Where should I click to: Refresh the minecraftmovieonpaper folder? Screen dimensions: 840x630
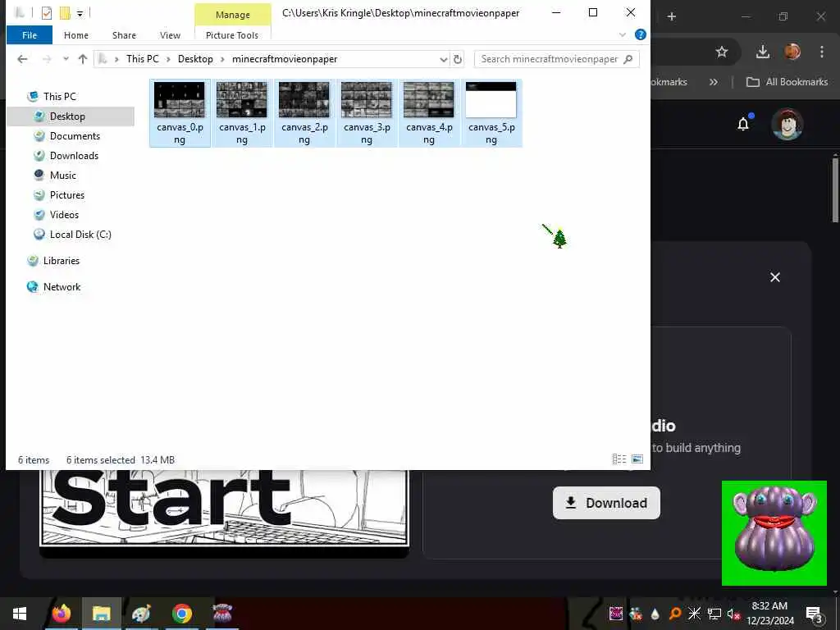[458, 59]
